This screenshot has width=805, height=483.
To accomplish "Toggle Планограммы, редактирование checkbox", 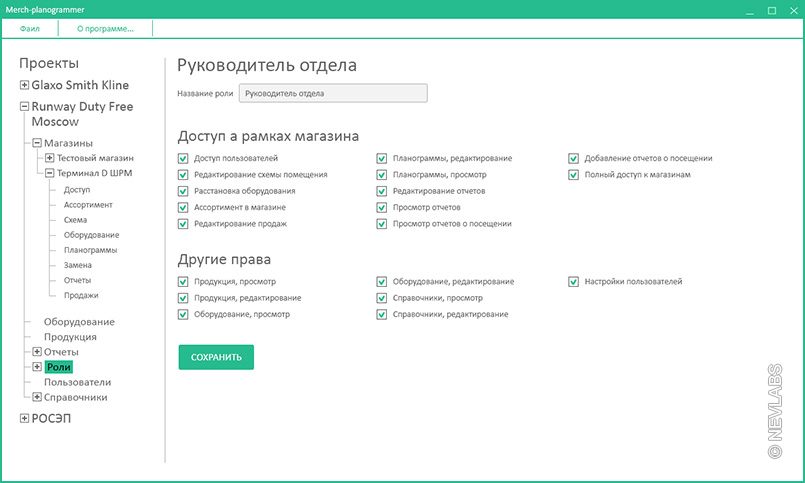I will click(382, 158).
